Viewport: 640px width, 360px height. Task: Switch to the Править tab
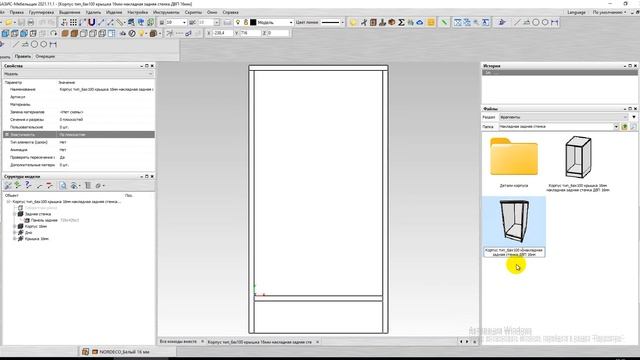coord(22,56)
